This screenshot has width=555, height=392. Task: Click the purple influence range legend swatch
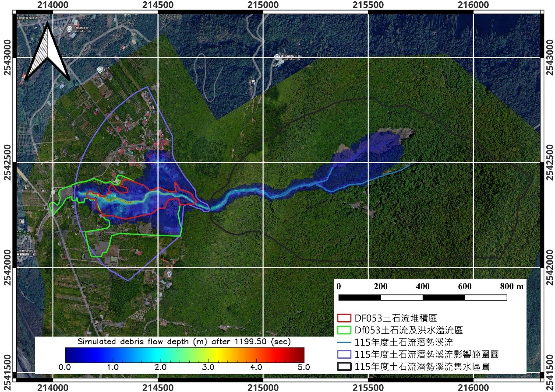tap(344, 354)
